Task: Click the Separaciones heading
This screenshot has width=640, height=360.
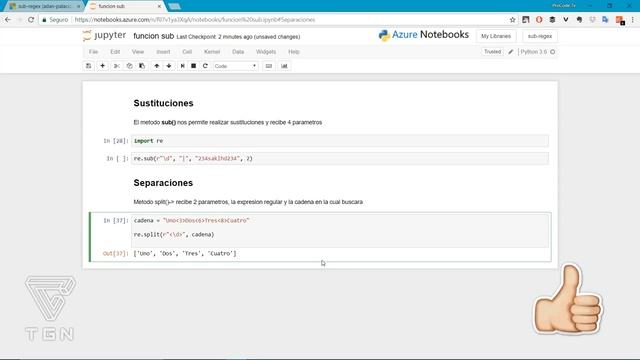Action: click(163, 183)
